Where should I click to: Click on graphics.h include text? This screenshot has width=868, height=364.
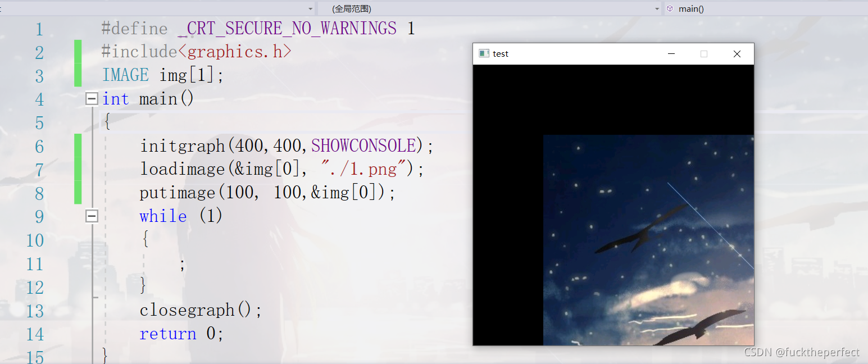[235, 52]
